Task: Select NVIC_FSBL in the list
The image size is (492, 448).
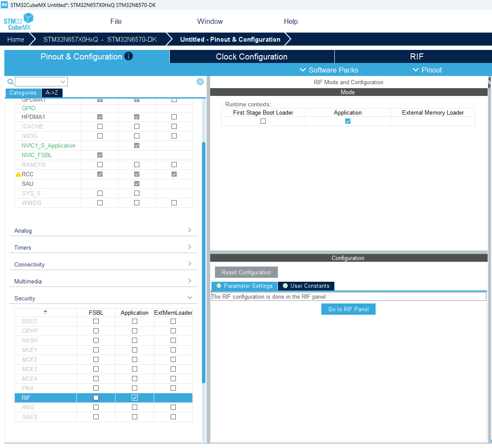Action: point(37,155)
